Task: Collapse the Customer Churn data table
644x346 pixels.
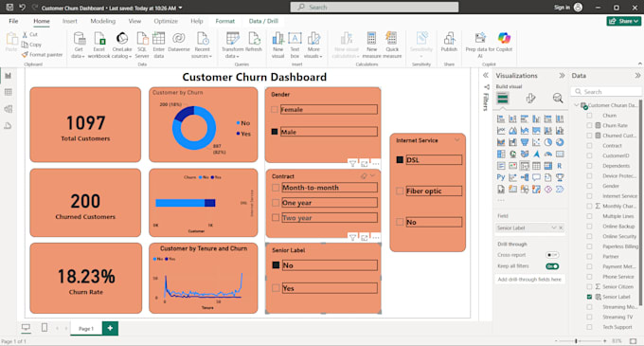Action: [576, 105]
